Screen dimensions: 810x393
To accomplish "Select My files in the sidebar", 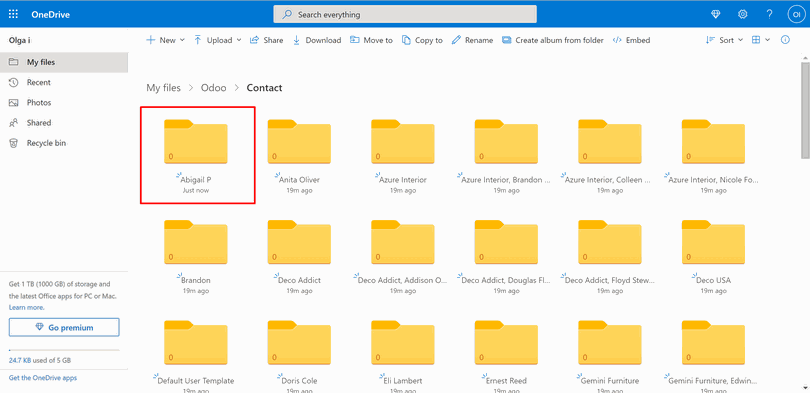I will [64, 62].
